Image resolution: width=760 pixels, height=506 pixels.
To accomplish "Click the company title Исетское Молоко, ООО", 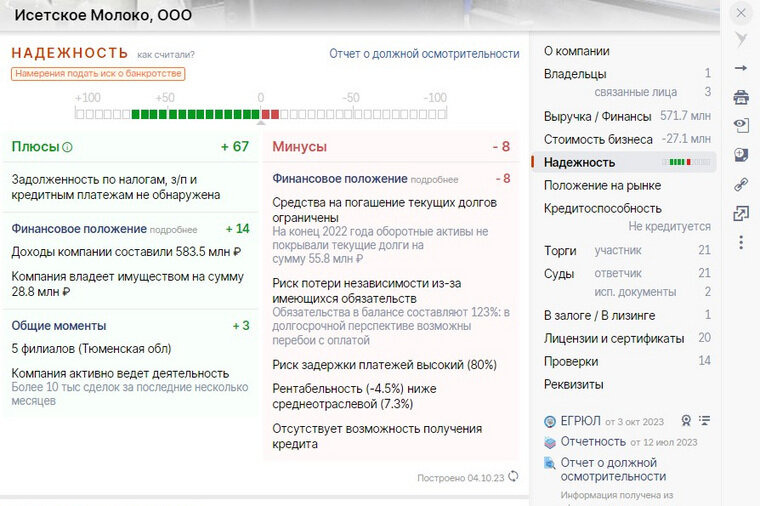I will 103,15.
